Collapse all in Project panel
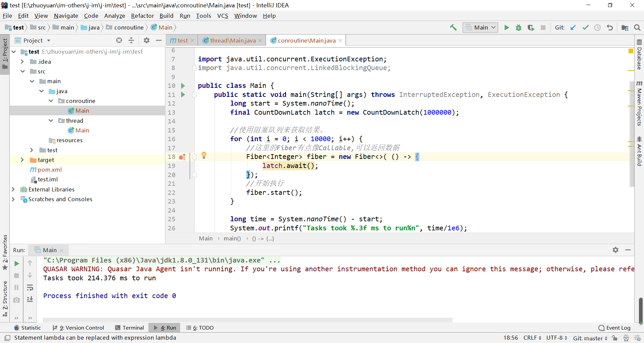 coord(131,40)
